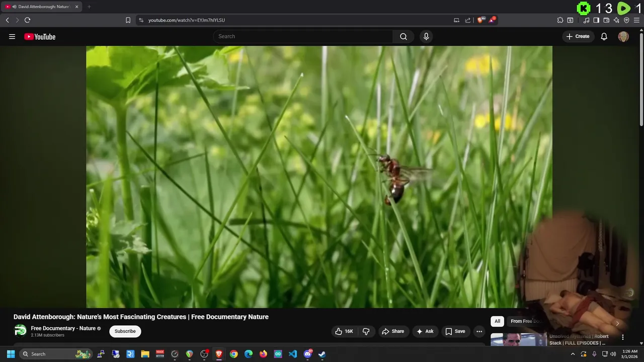The image size is (644, 362).
Task: Open Discord from the taskbar
Action: click(307, 354)
